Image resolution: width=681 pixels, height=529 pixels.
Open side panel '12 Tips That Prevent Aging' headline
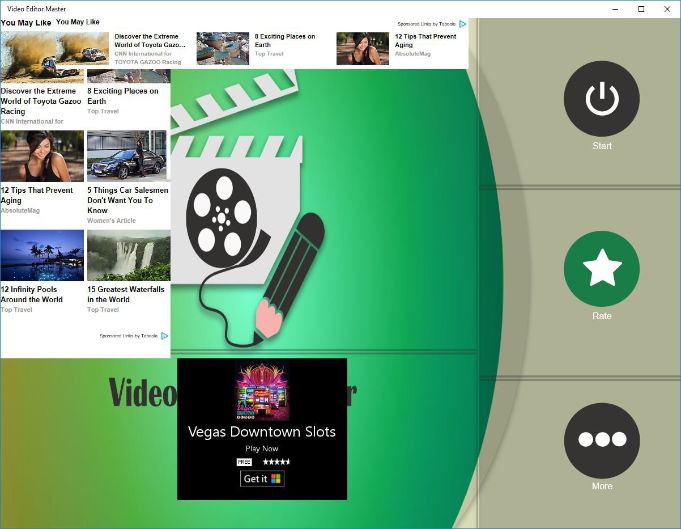(37, 195)
